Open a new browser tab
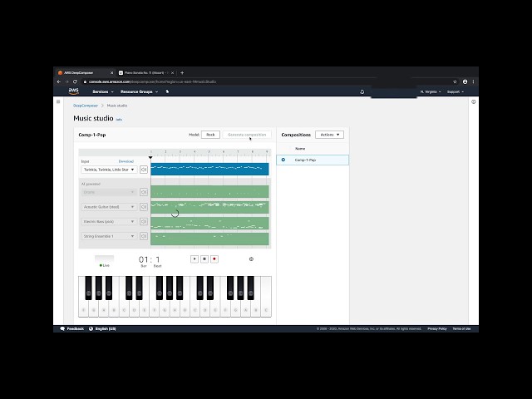The height and width of the screenshot is (399, 532). click(x=182, y=72)
